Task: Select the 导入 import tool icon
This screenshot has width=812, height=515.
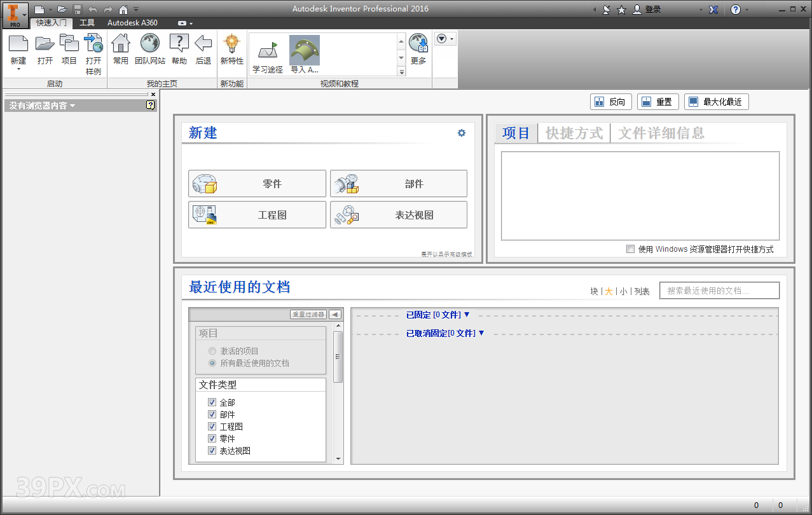Action: click(x=304, y=50)
